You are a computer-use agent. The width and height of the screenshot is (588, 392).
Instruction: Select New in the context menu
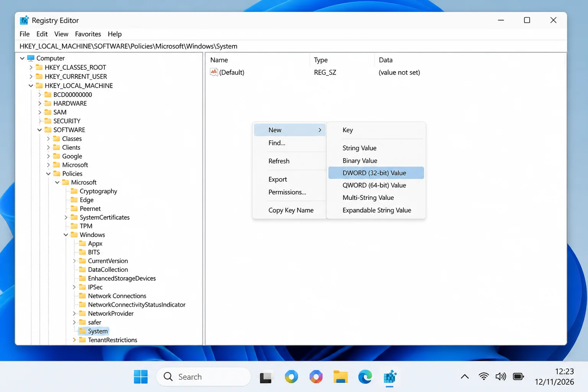click(x=290, y=130)
